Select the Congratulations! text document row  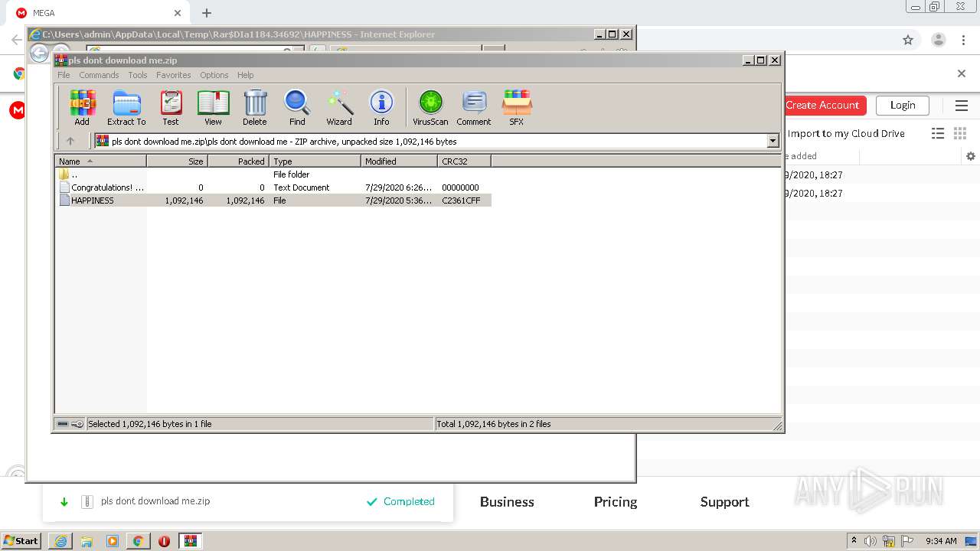(273, 187)
